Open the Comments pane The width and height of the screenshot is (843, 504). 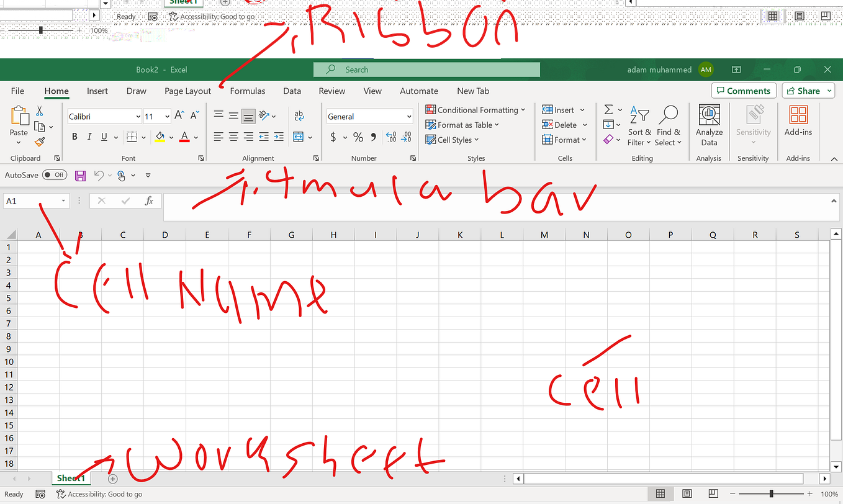pyautogui.click(x=743, y=91)
